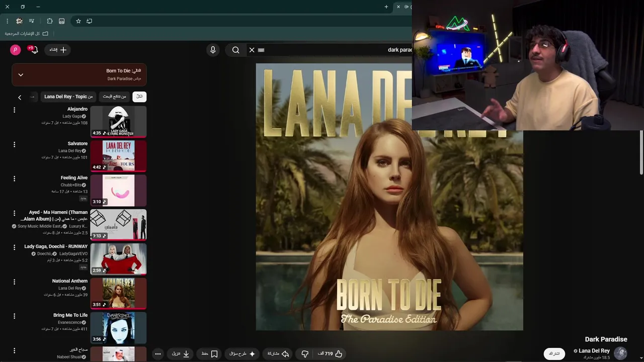Clear the search box with X
Screen dimensions: 644x362
[252, 50]
